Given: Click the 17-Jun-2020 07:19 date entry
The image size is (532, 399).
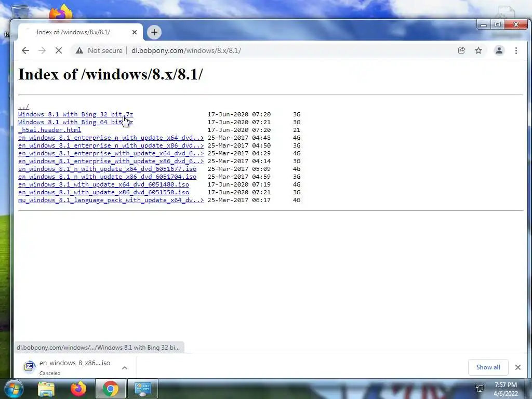Looking at the screenshot, I should pyautogui.click(x=239, y=184).
